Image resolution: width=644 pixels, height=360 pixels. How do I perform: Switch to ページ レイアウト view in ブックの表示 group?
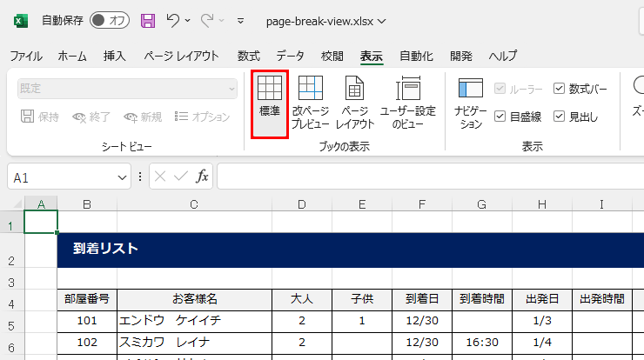(x=355, y=103)
